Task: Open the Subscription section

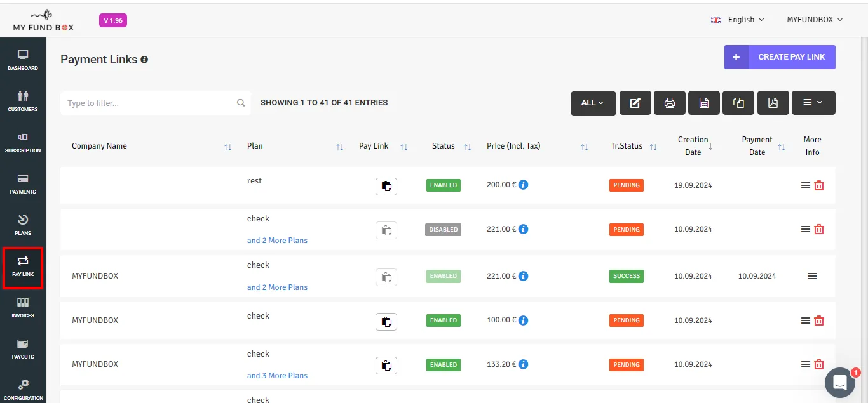Action: point(23,142)
